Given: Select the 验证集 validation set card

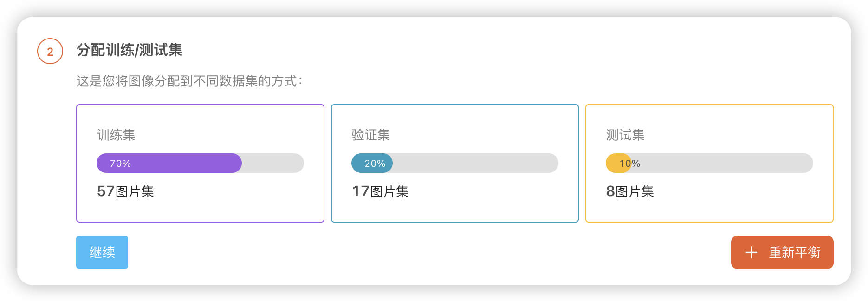Looking at the screenshot, I should point(455,163).
